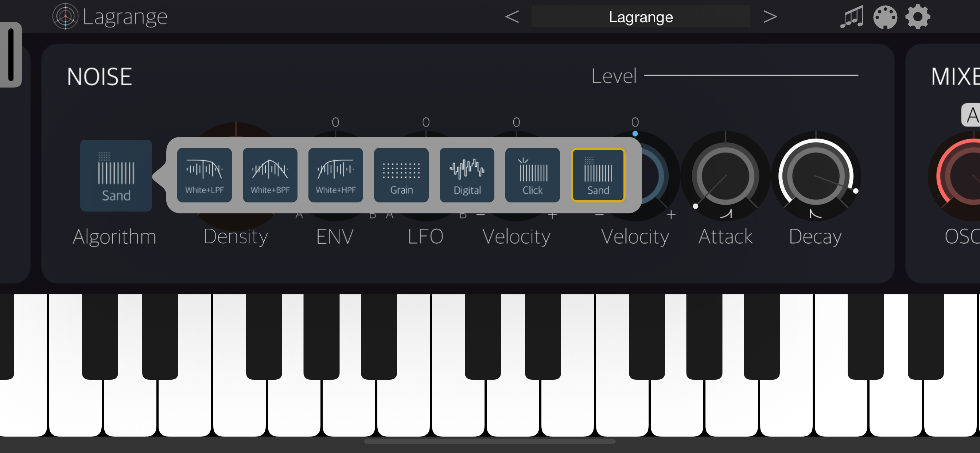Open the color palette theme icon
Viewport: 980px width, 453px height.
point(885,17)
